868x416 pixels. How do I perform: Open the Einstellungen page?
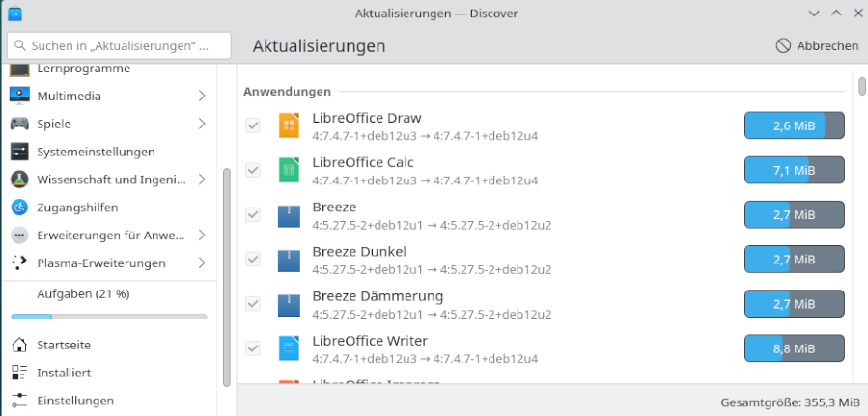(74, 401)
